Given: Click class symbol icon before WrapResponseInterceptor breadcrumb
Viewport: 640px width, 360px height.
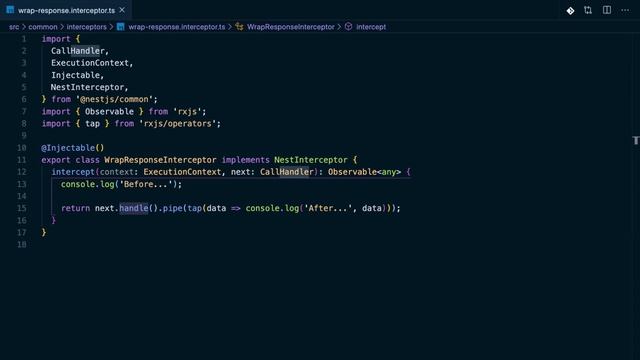Looking at the screenshot, I should pyautogui.click(x=240, y=27).
